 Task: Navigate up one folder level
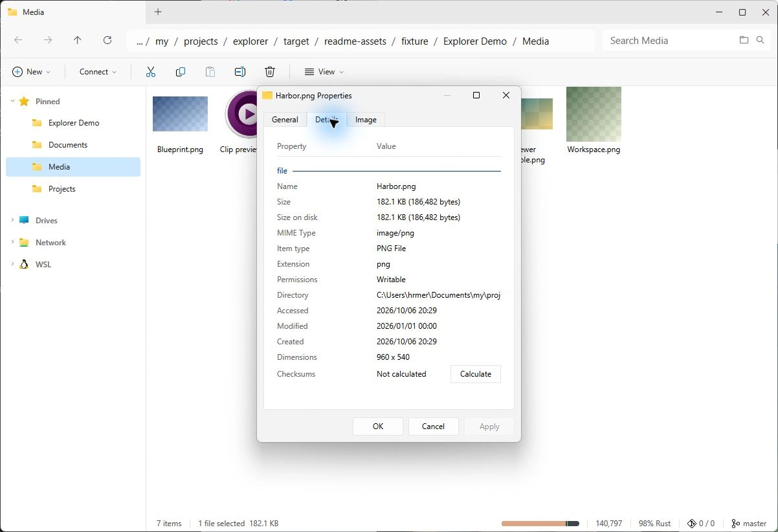(78, 40)
